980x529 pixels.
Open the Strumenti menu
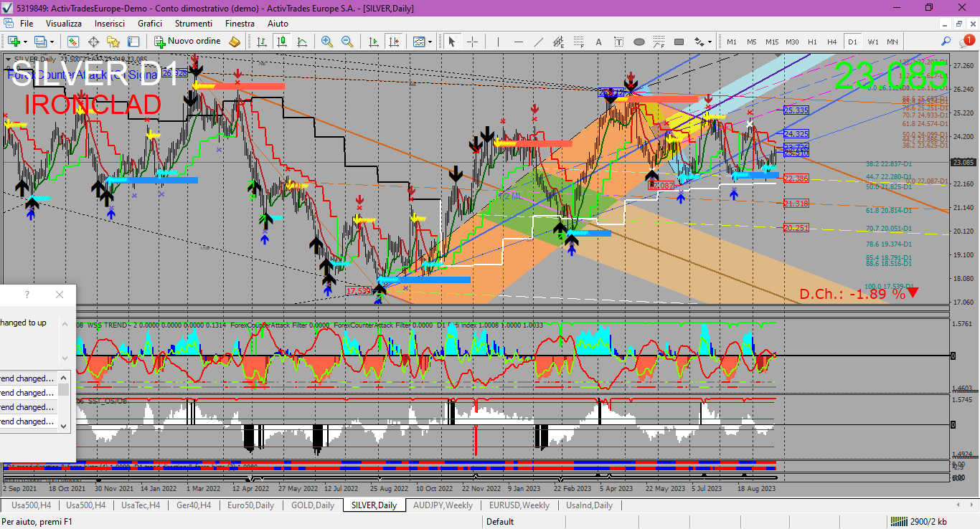pos(194,24)
